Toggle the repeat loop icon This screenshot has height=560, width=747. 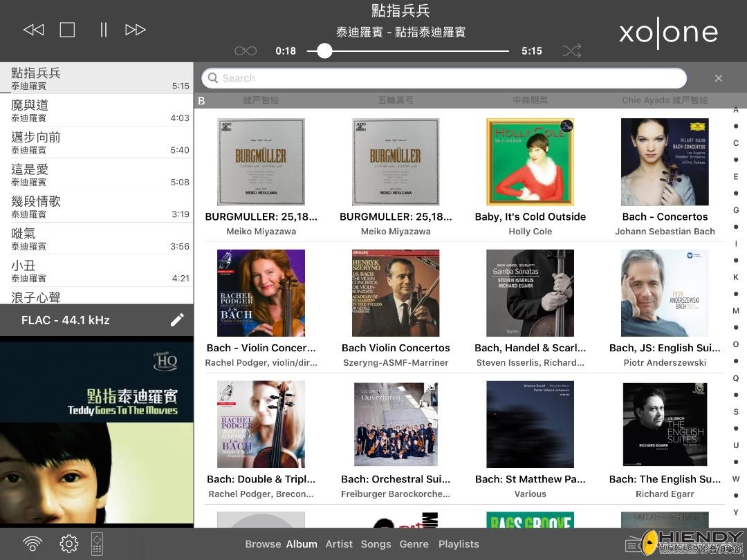[246, 51]
